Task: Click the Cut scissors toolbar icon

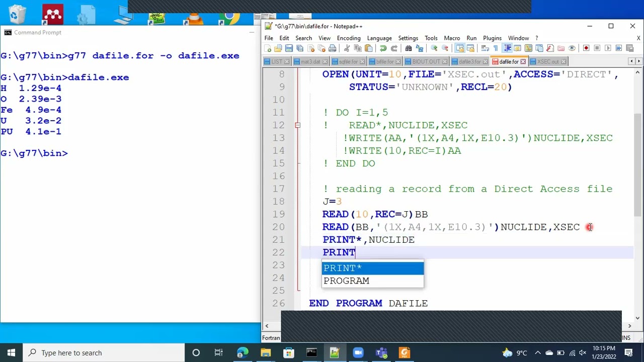Action: (347, 48)
